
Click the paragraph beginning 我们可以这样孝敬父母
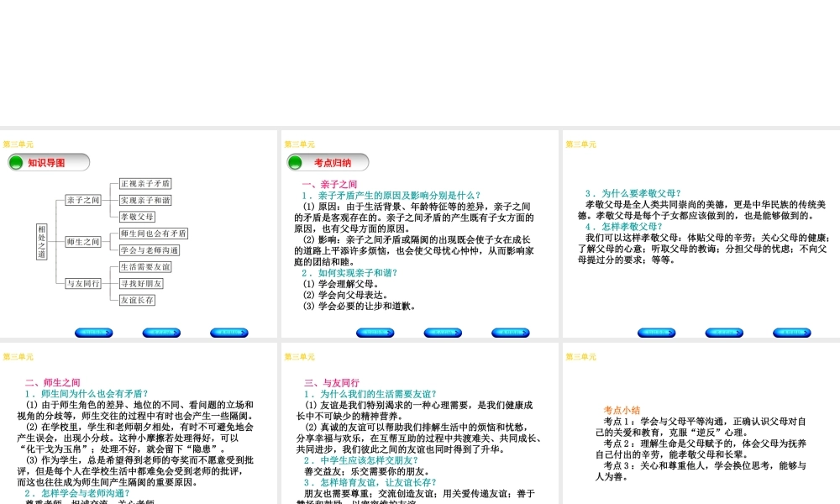704,249
